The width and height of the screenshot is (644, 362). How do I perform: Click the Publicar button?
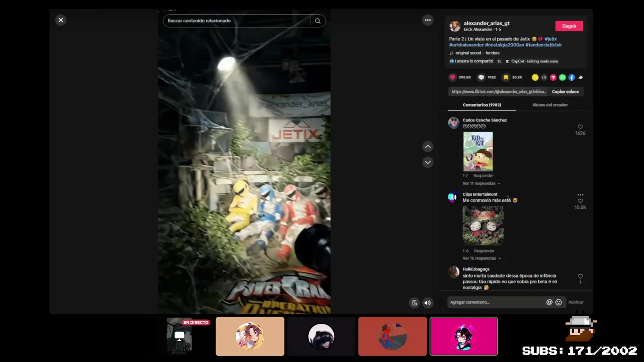[576, 302]
